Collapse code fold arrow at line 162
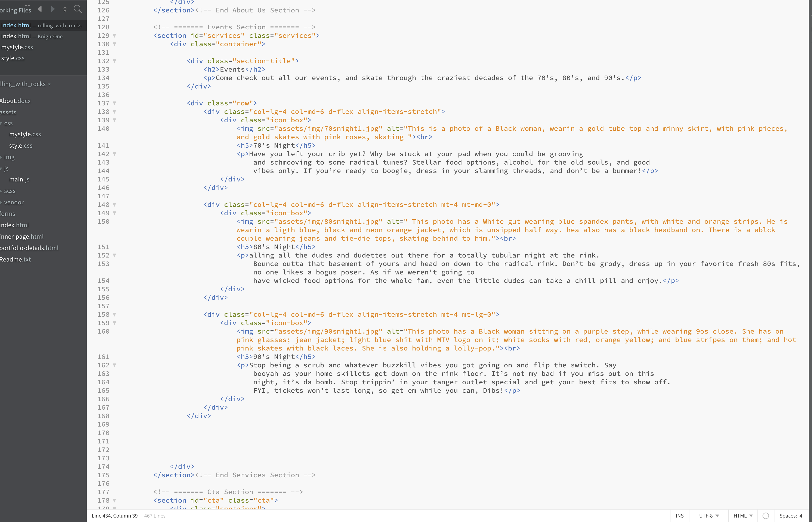Viewport: 812px width, 522px height. pyautogui.click(x=115, y=365)
